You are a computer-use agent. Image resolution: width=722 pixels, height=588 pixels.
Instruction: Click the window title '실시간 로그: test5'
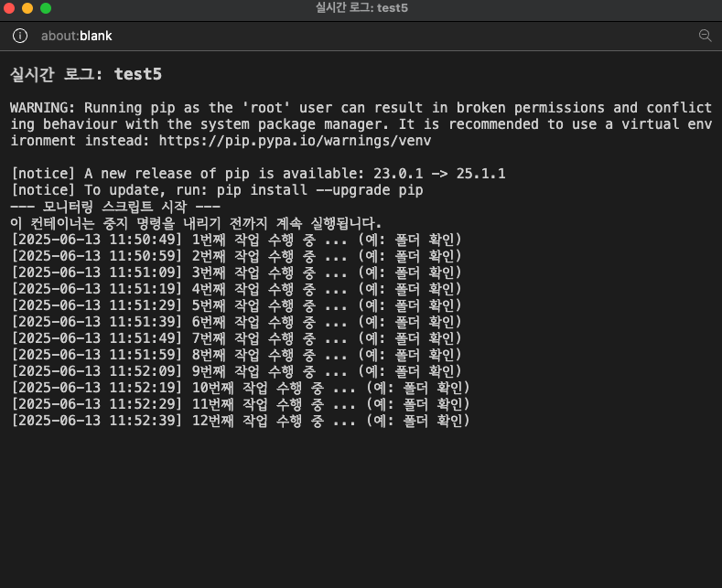click(361, 8)
